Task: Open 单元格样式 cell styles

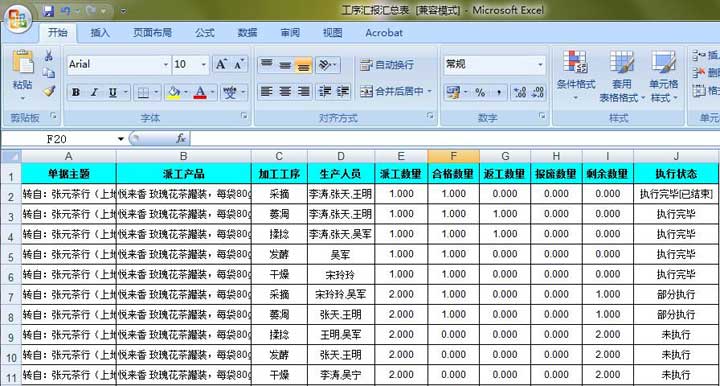Action: point(664,76)
